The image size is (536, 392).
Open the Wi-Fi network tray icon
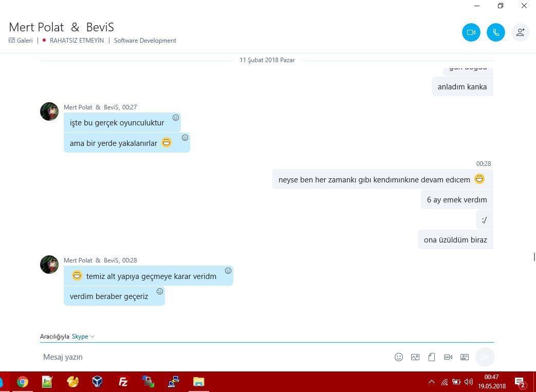point(445,382)
